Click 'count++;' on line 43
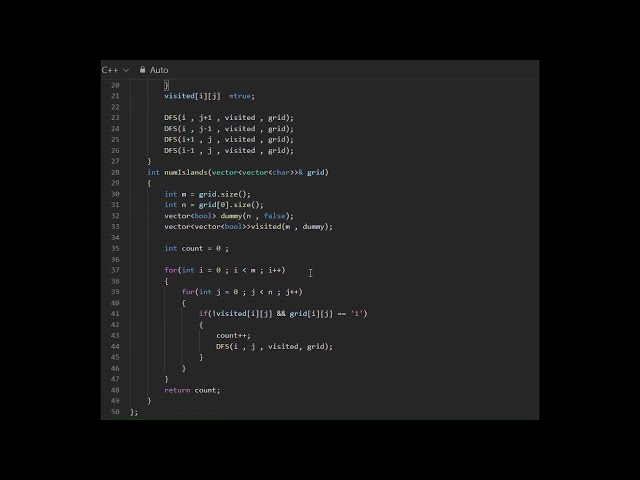Screen dimensions: 640x480 pos(233,336)
